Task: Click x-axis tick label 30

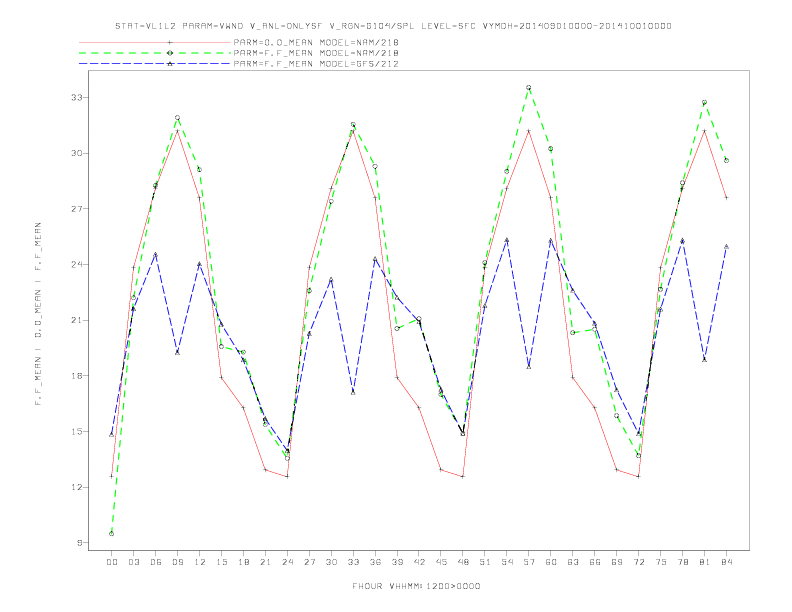Action: pyautogui.click(x=331, y=562)
